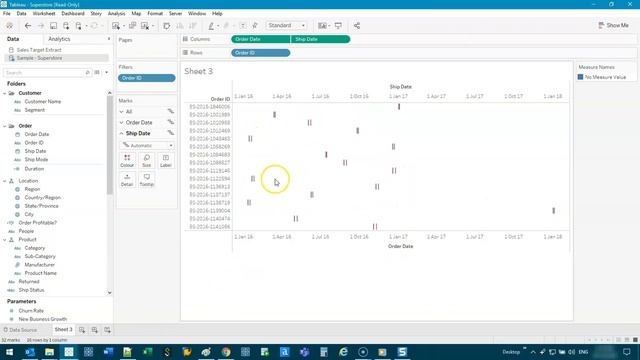Viewport: 640px width, 360px height.
Task: Collapse the Product hierarchy
Action: 5,240
